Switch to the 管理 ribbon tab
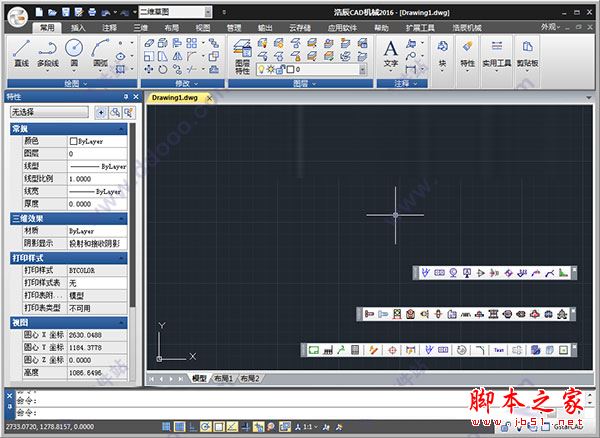The width and height of the screenshot is (600, 438). coord(233,28)
